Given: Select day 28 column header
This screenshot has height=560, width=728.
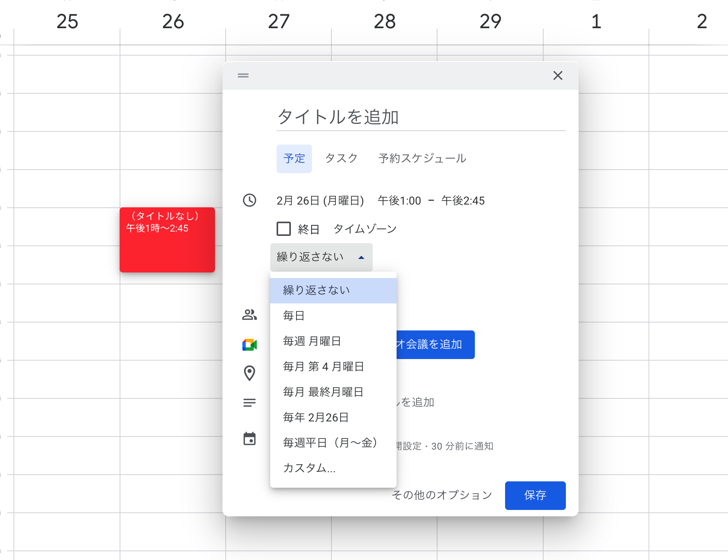Looking at the screenshot, I should click(x=385, y=21).
